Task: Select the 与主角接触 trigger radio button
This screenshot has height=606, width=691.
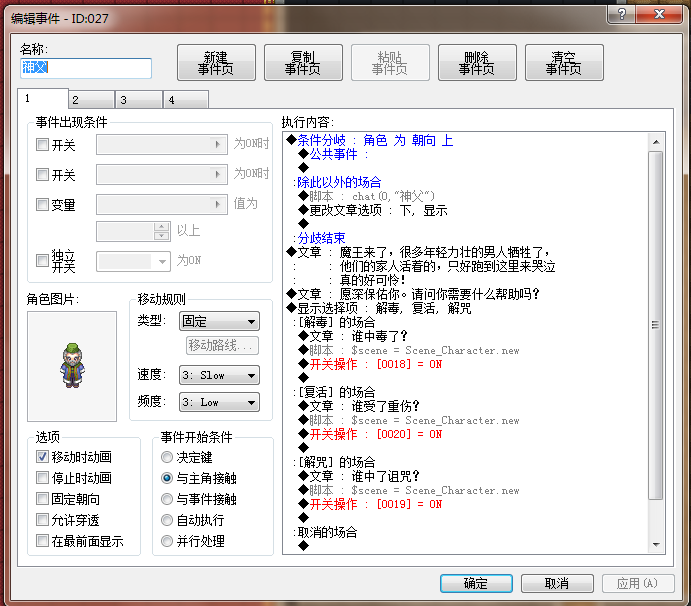Action: pos(167,478)
